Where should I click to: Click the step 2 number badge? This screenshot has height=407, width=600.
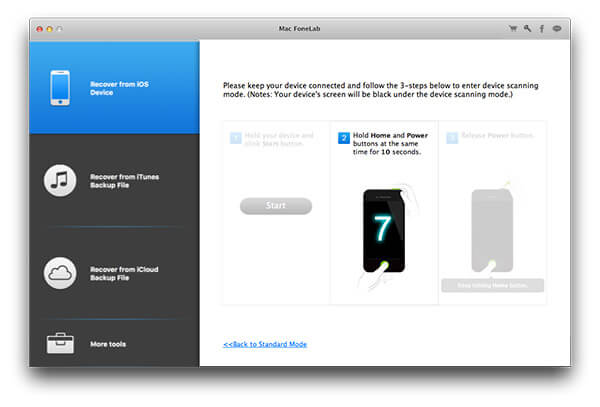tap(342, 138)
